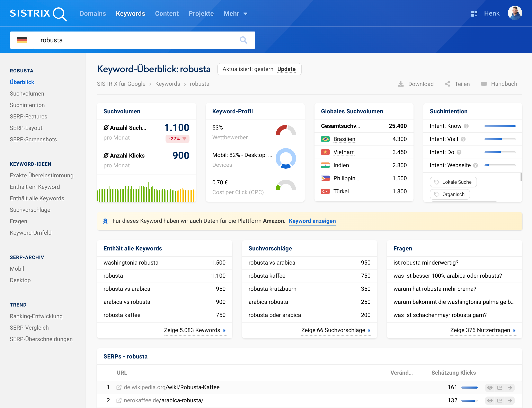
Task: Toggle eye icon for de.wikipedia.org result
Action: (490, 387)
